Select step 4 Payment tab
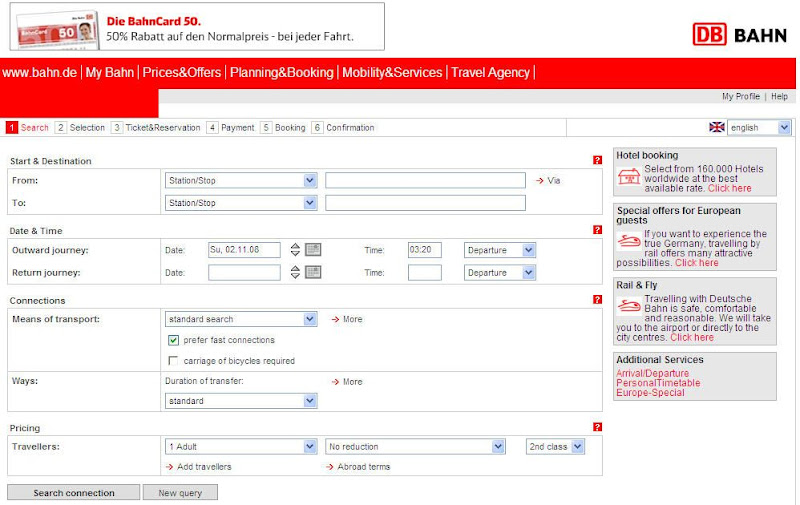The width and height of the screenshot is (800, 505). (x=231, y=128)
